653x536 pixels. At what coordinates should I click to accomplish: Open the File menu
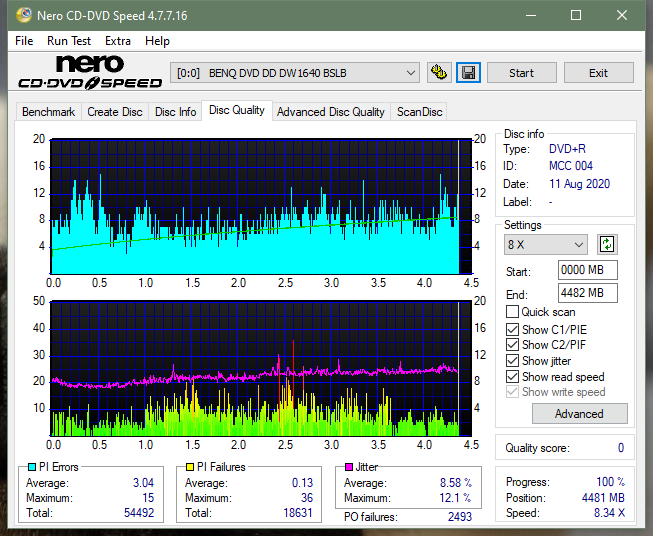[24, 41]
